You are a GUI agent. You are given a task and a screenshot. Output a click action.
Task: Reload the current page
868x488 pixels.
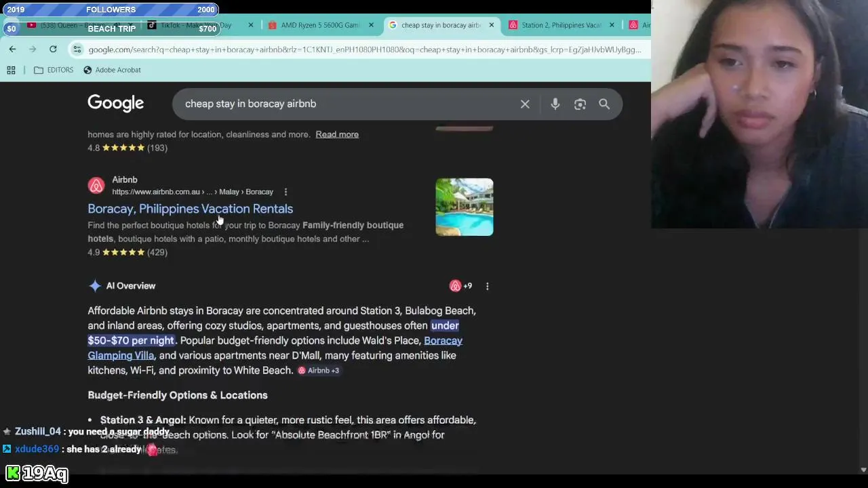[x=53, y=49]
